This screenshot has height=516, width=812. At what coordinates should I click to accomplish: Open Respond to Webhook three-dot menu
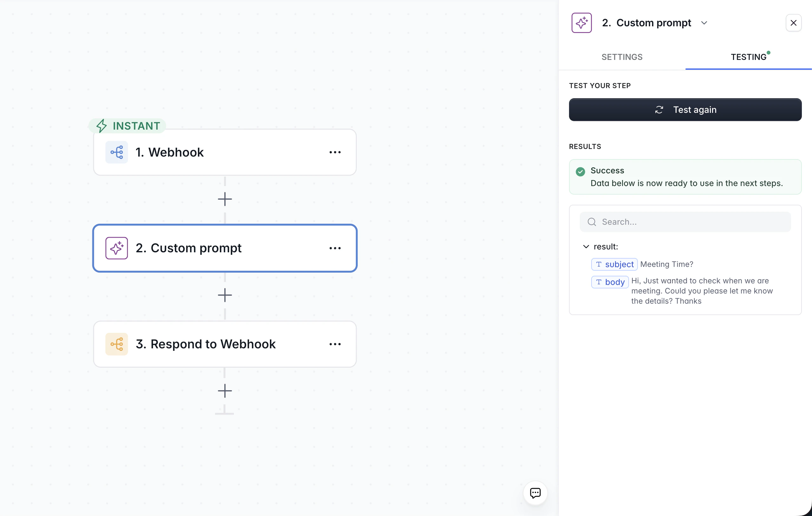pyautogui.click(x=335, y=344)
